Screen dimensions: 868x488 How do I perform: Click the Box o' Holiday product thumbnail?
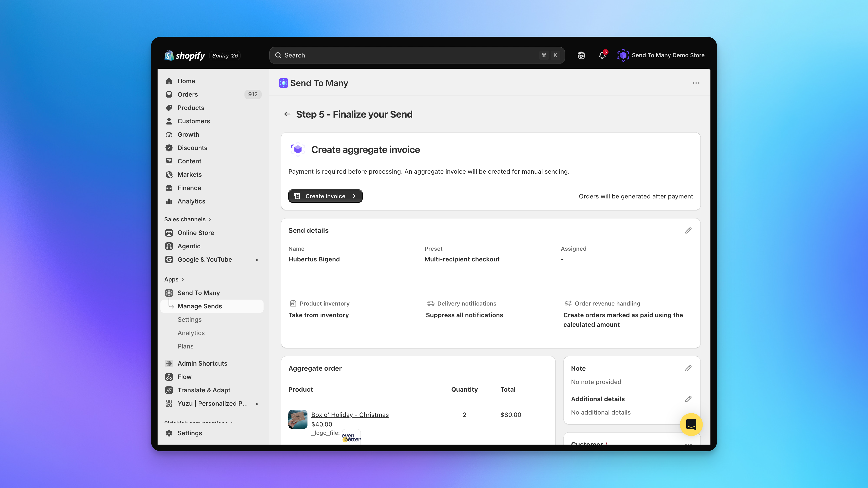tap(297, 419)
